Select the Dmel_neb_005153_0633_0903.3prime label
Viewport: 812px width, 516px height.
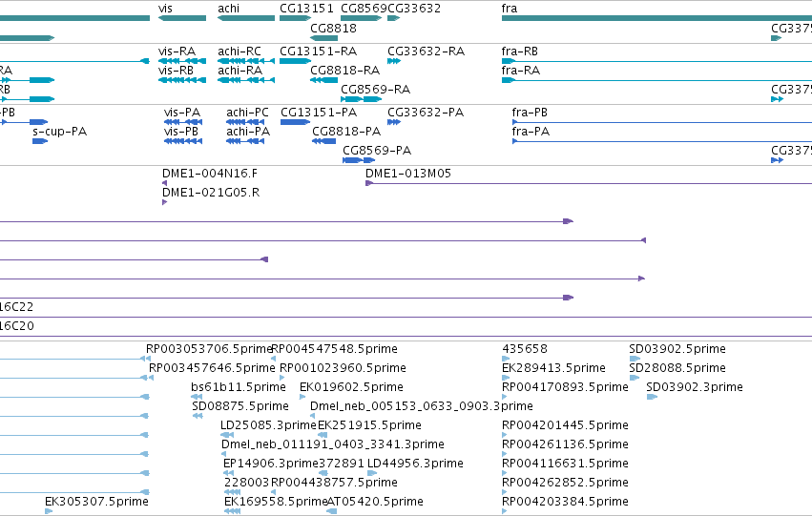(422, 406)
